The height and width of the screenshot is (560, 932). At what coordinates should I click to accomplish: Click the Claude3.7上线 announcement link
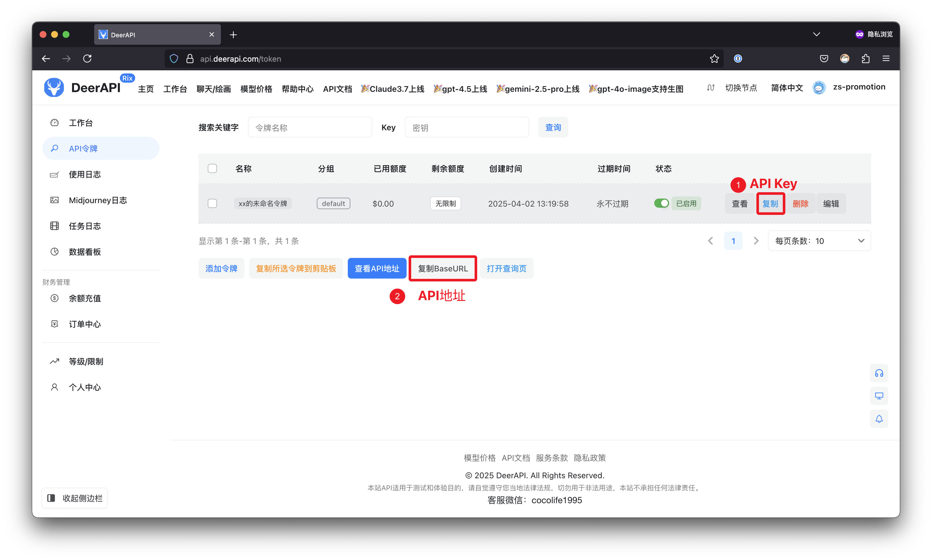(x=393, y=89)
